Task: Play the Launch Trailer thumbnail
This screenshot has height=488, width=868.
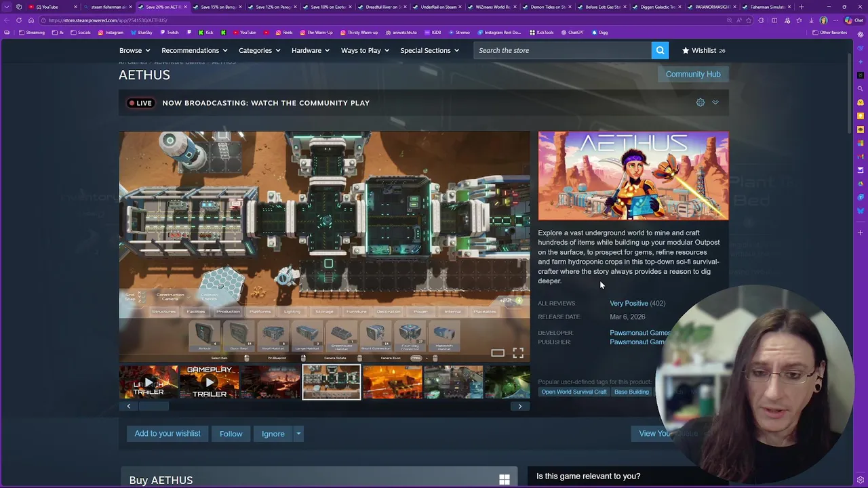Action: coord(149,382)
